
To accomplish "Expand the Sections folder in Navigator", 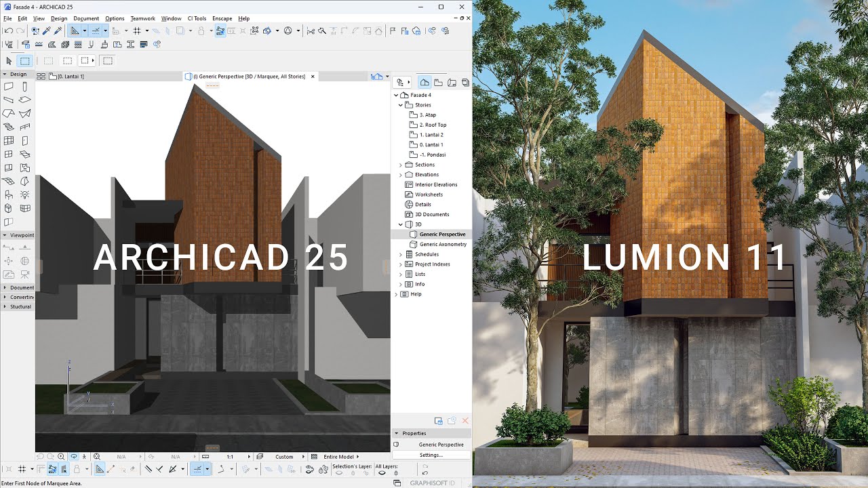I will click(400, 165).
